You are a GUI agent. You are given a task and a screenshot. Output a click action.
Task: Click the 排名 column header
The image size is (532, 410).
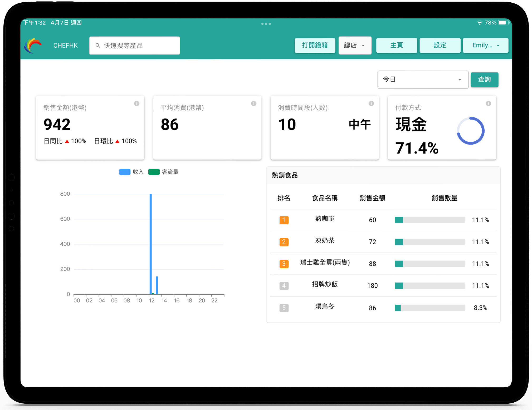pos(284,198)
